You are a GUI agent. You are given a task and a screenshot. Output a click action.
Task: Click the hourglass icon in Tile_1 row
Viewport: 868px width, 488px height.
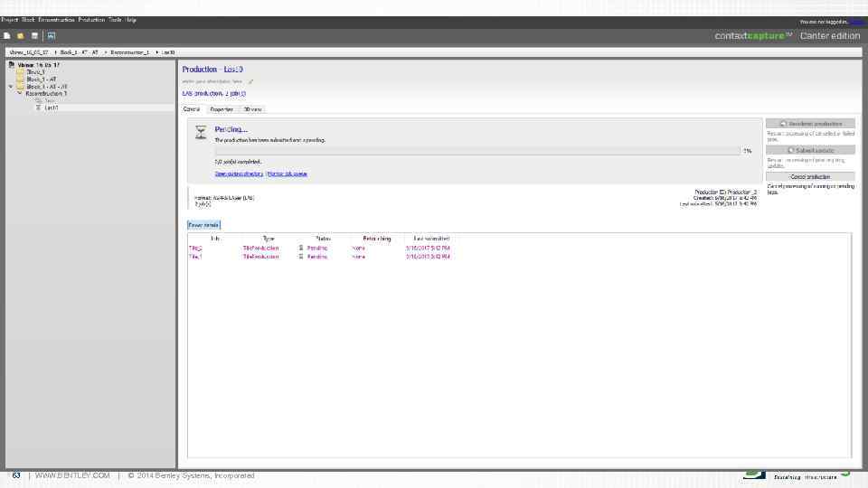(301, 257)
